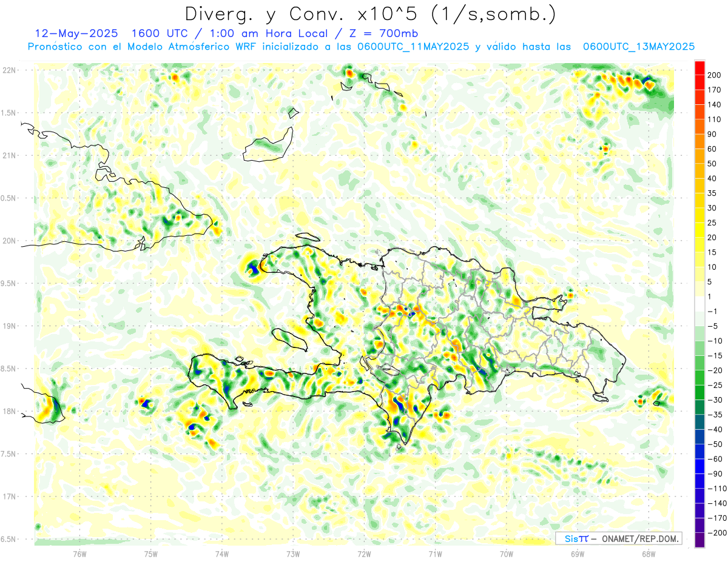The image size is (728, 562).
Task: Click the '0.5N' latitude label
Action: click(x=8, y=198)
